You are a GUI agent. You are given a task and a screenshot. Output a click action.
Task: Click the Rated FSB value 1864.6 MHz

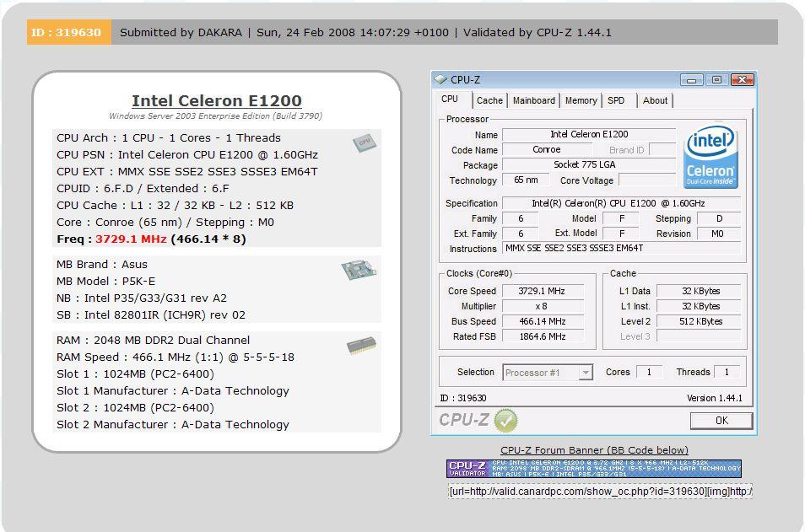542,336
